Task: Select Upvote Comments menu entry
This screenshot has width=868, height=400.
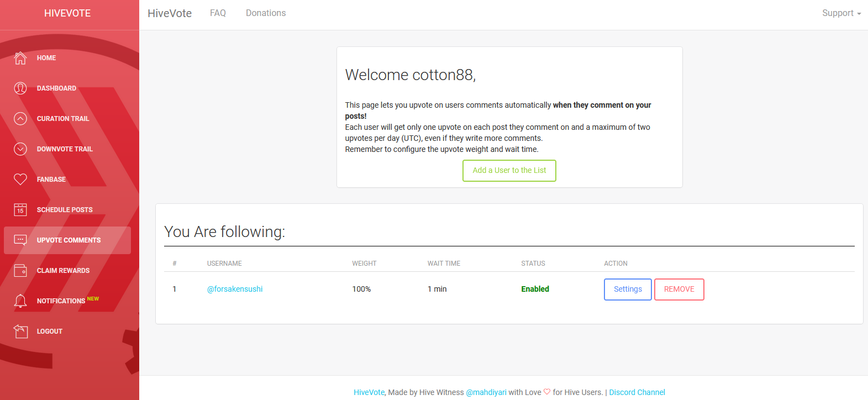Action: pos(67,240)
